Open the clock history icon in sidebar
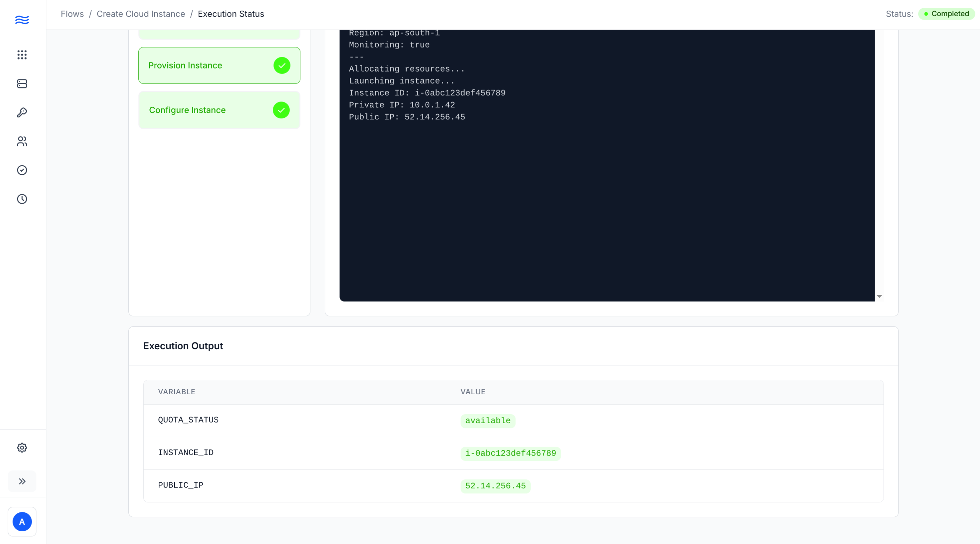980x544 pixels. pyautogui.click(x=22, y=199)
